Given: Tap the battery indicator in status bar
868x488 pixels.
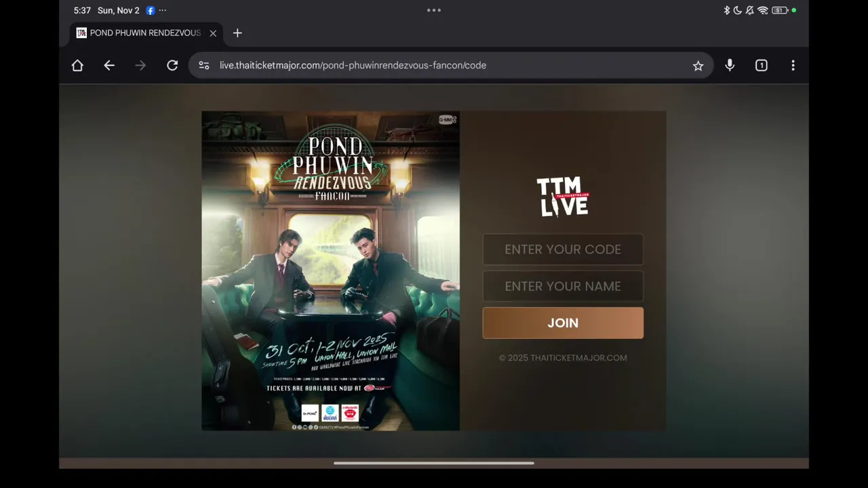Looking at the screenshot, I should (x=781, y=10).
